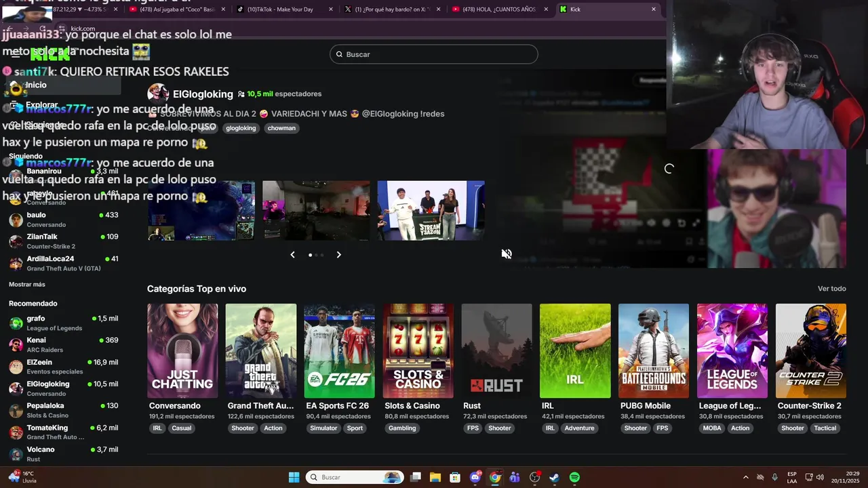The height and width of the screenshot is (488, 868).
Task: Switch to '¿Por qué hay bardo?' X tab
Action: [392, 9]
